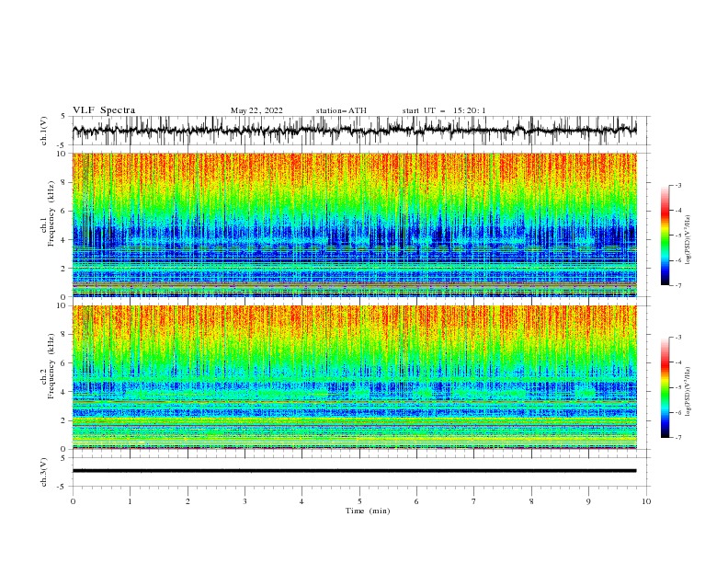Click the "ch.1(V)" waveform axis label
728x563 pixels.
pos(44,131)
